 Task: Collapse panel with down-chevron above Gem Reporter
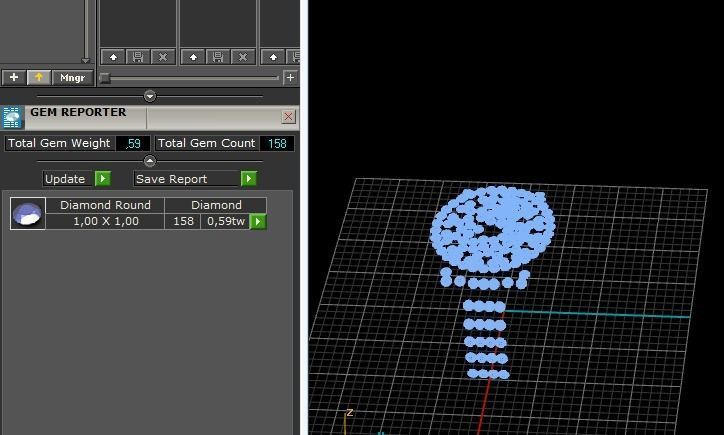pos(150,96)
